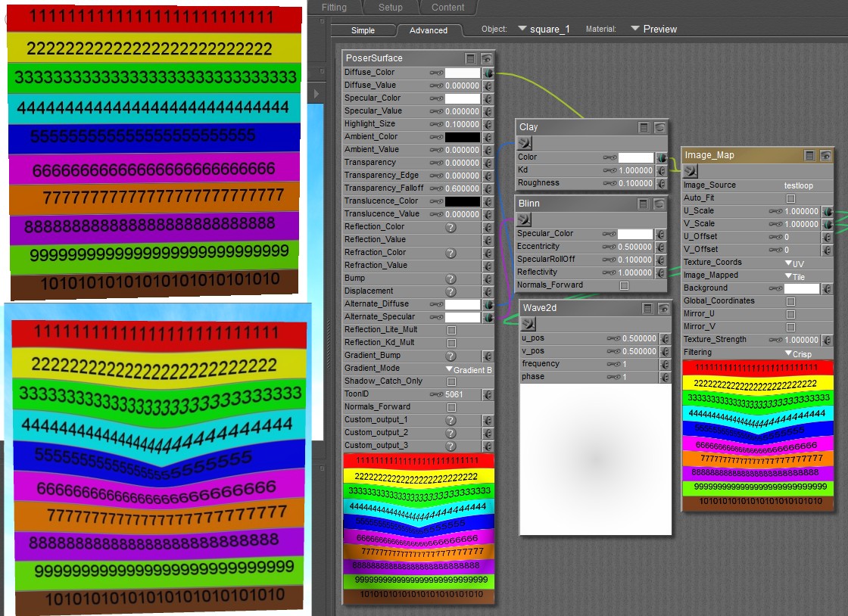Click the Wave2d node output plug icon

(528, 324)
